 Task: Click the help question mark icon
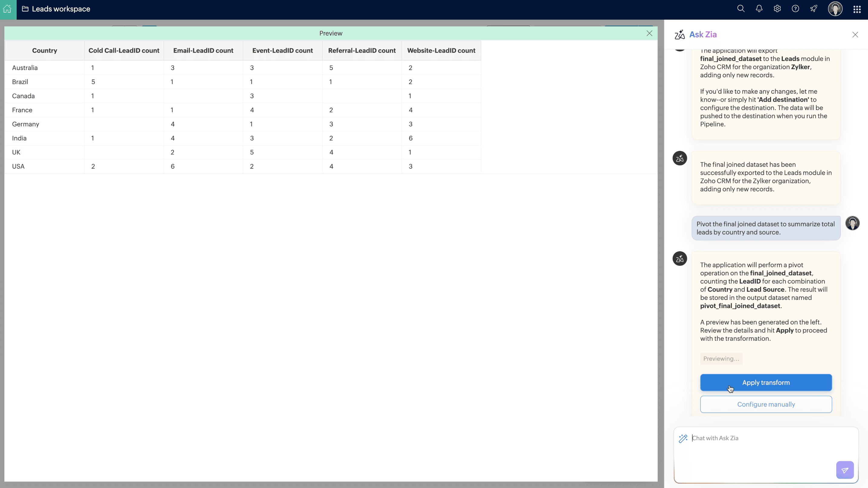click(795, 9)
